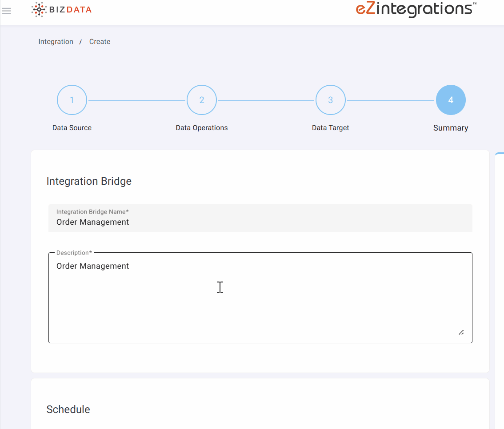Open the hamburger navigation menu
This screenshot has height=429, width=504.
coord(7,11)
